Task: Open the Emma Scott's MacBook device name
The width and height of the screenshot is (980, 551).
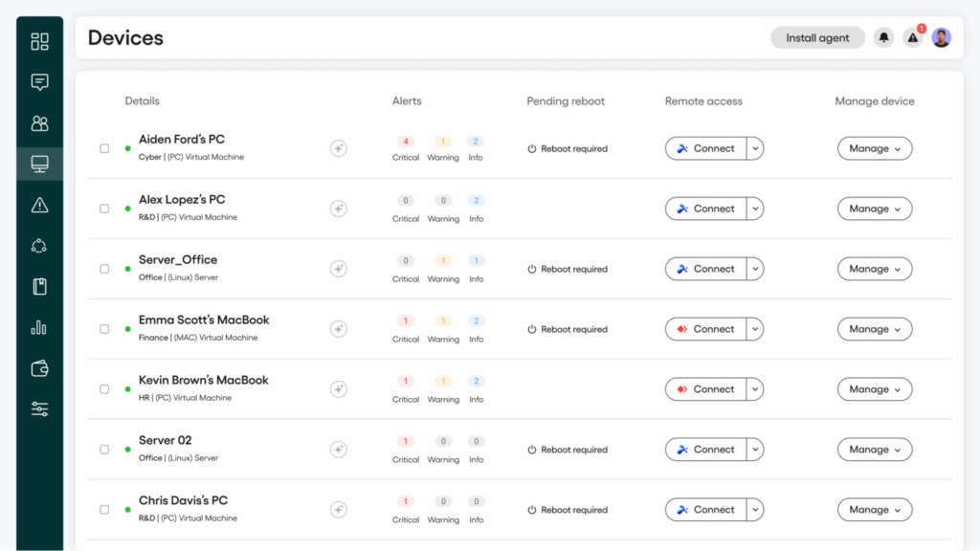Action: pos(204,320)
